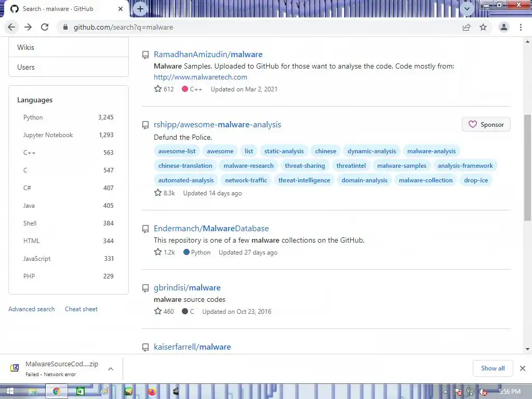Filter results by Java language
Image resolution: width=532 pixels, height=399 pixels.
tap(69, 206)
